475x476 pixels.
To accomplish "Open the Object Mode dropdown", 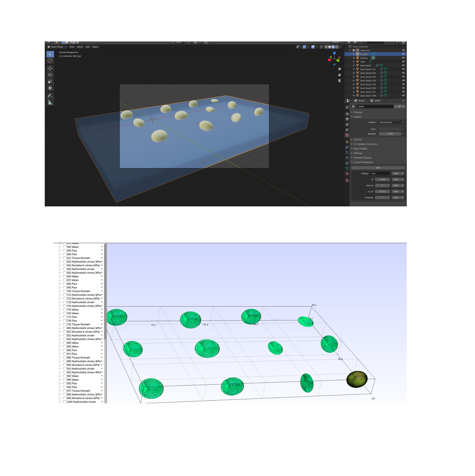I will pyautogui.click(x=57, y=47).
